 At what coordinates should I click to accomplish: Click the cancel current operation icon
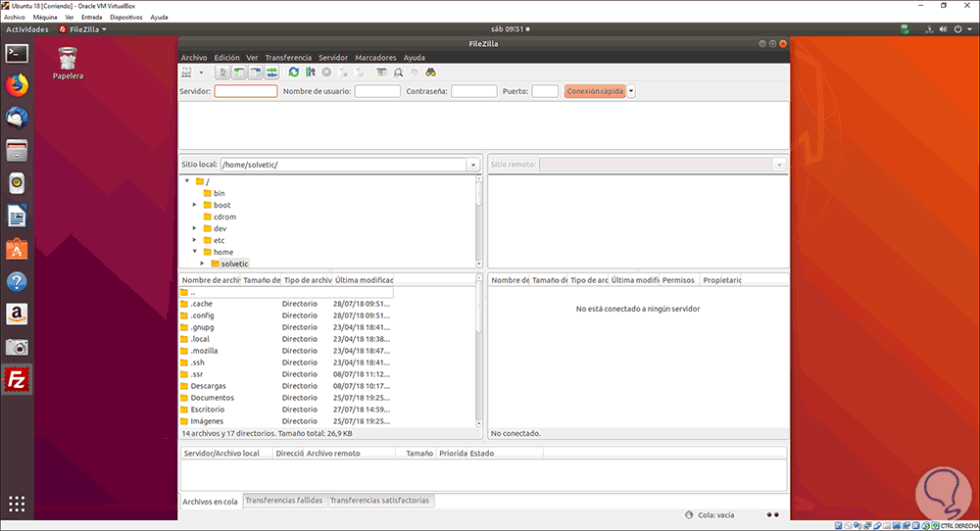click(326, 72)
